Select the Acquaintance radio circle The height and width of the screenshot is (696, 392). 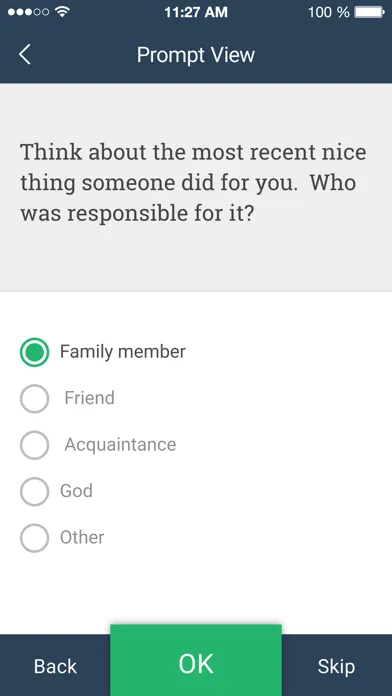point(34,445)
